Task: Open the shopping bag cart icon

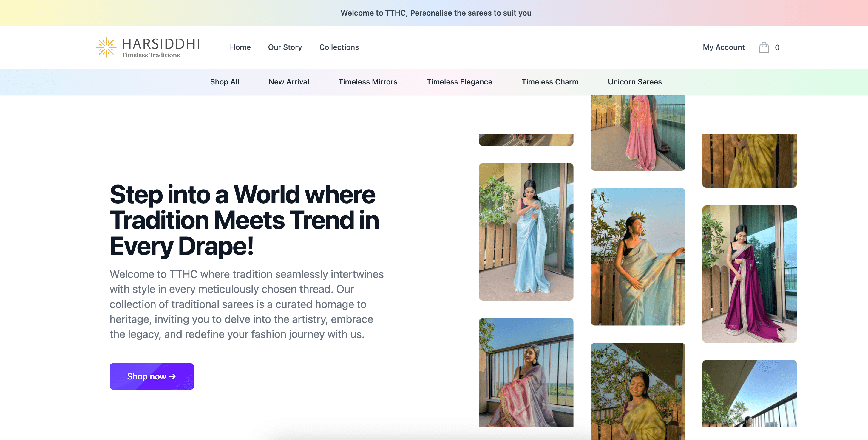Action: [x=764, y=47]
